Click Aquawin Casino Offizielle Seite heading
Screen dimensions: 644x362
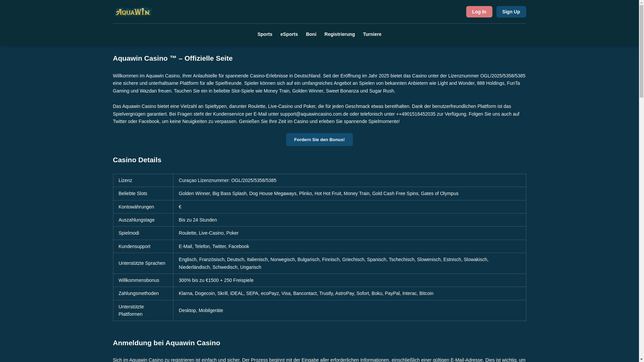tap(173, 58)
